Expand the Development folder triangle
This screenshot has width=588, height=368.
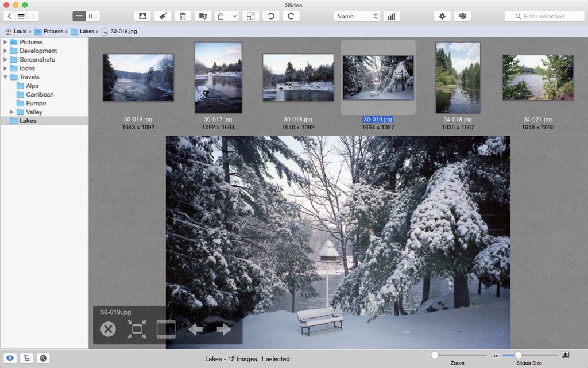tap(5, 51)
